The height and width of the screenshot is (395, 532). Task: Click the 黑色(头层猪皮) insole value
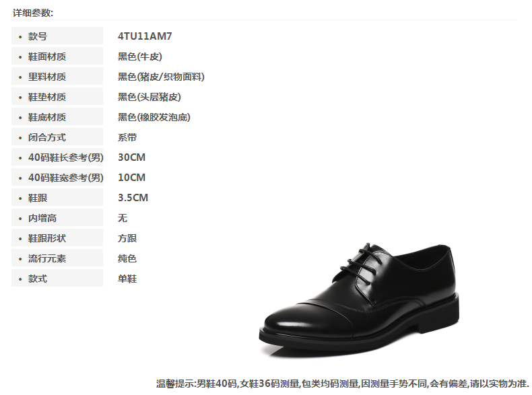pyautogui.click(x=149, y=97)
